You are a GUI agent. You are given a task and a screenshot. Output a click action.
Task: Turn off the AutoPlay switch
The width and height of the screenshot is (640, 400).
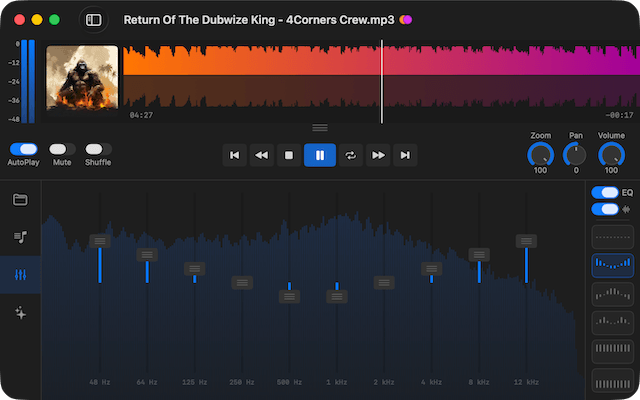[x=23, y=149]
